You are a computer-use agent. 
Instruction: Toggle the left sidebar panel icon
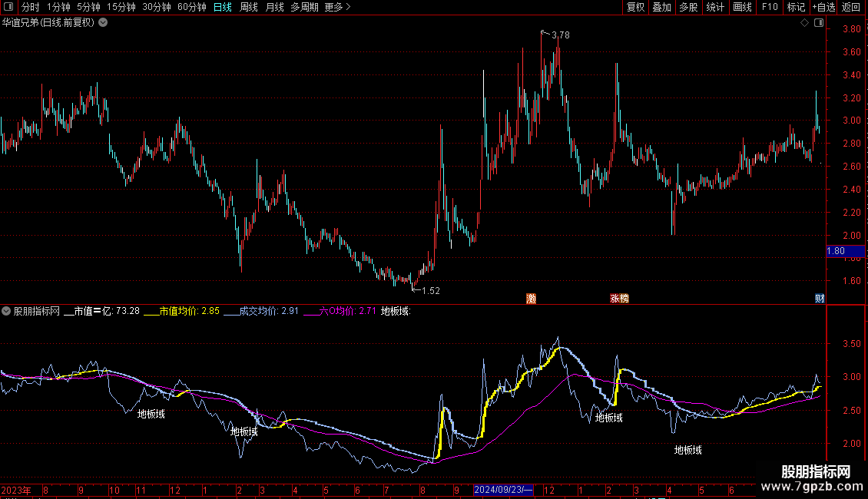[x=8, y=7]
